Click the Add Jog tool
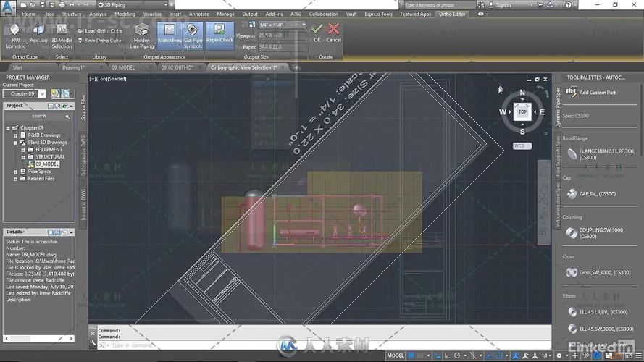644x362 pixels. pyautogui.click(x=38, y=33)
